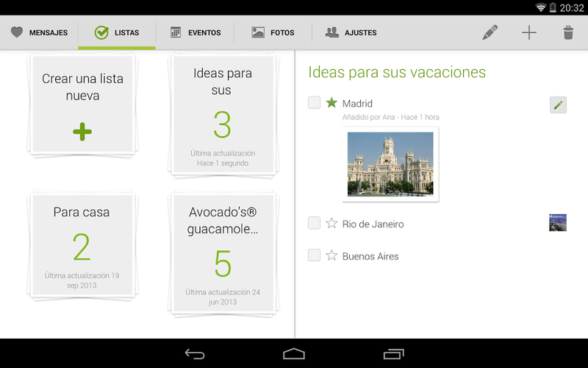
Task: Tap the green plus to create list
Action: point(82,132)
